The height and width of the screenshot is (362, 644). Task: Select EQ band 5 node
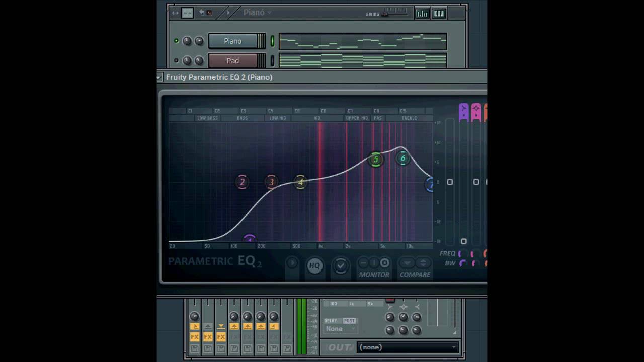point(375,160)
